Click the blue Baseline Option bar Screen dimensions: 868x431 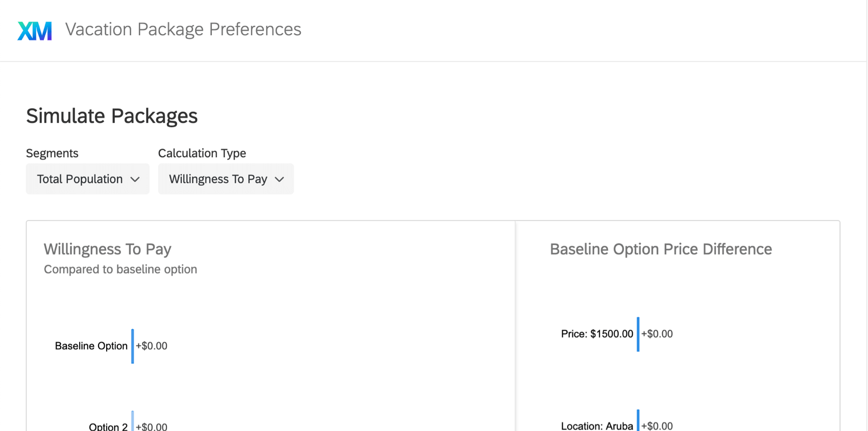133,346
